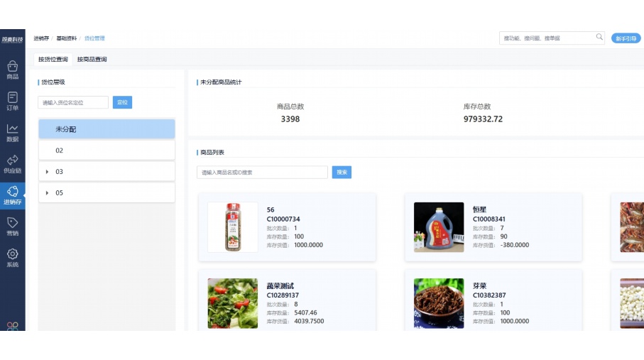The image size is (644, 360).
Task: Select the 未分配 location item
Action: (x=107, y=129)
